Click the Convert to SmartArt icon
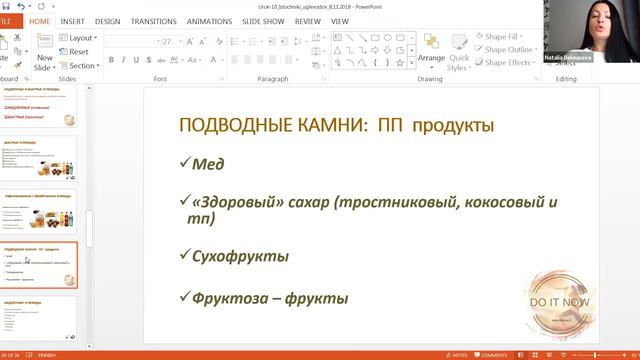Screen dimensions: 640x360 (x=317, y=65)
